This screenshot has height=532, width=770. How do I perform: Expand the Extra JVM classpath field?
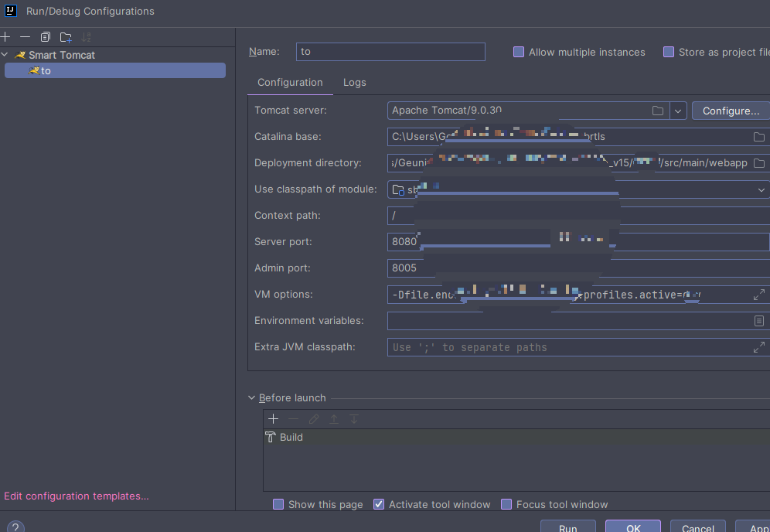pos(758,347)
